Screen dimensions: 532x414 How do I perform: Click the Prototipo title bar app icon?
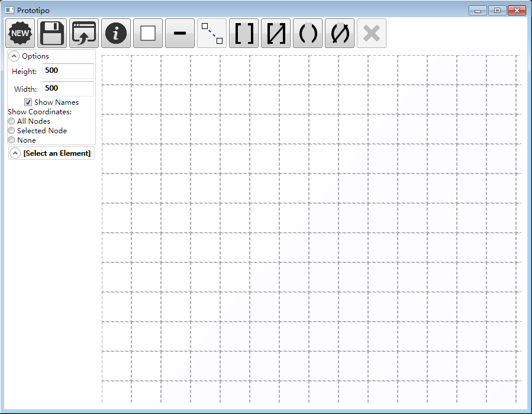tap(9, 10)
